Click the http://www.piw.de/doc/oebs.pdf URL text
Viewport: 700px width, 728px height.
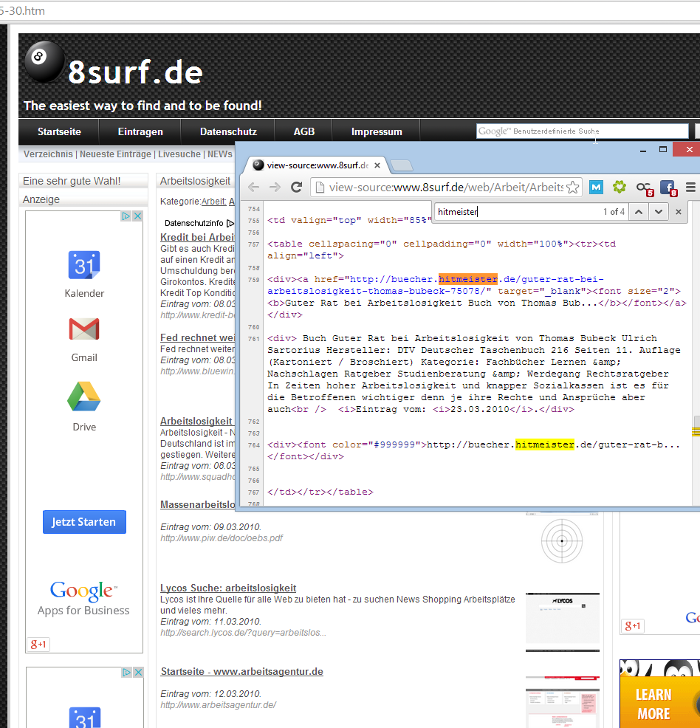(222, 538)
